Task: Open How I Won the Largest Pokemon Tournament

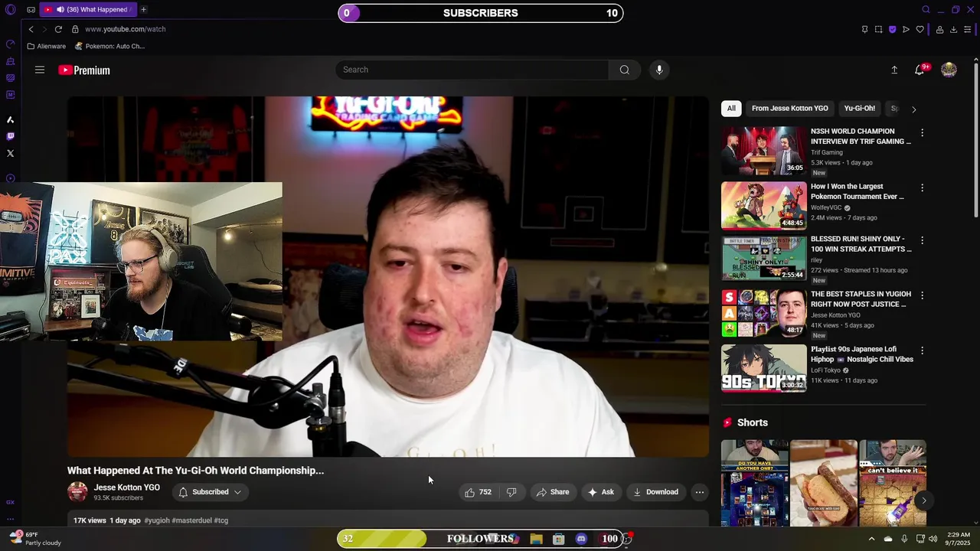Action: click(763, 206)
